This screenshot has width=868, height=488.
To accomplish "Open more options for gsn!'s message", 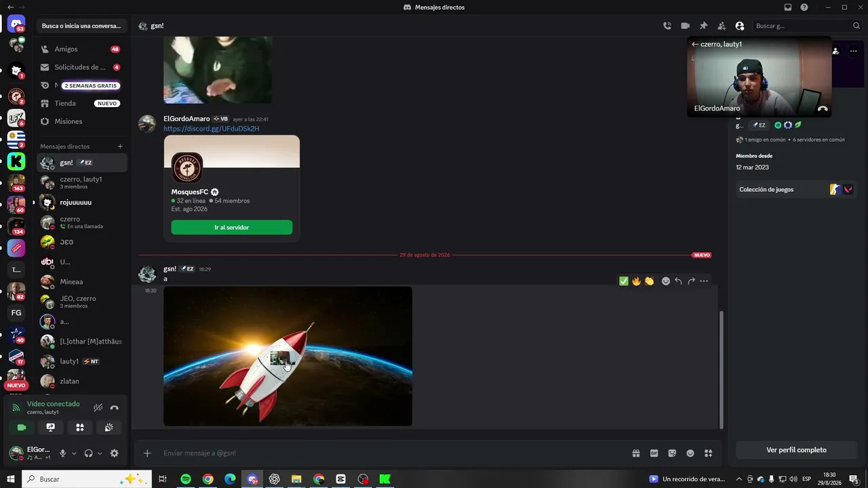I will pyautogui.click(x=704, y=281).
